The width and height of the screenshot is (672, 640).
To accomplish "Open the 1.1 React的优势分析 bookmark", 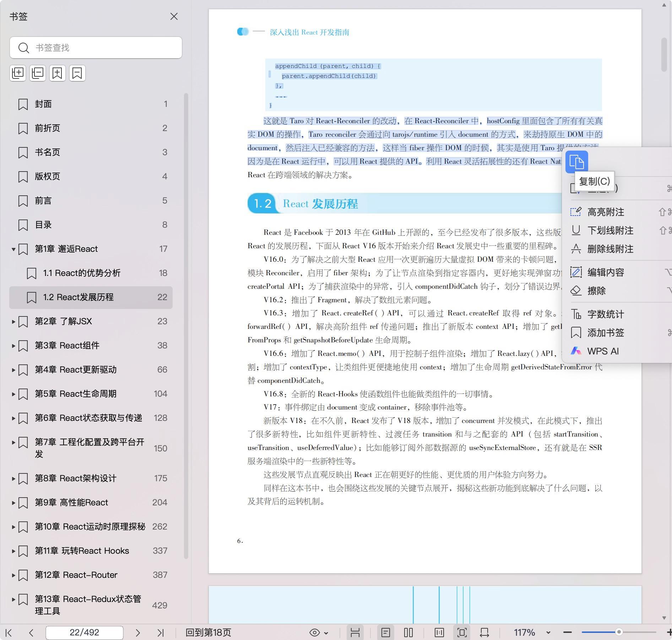I will pos(82,273).
